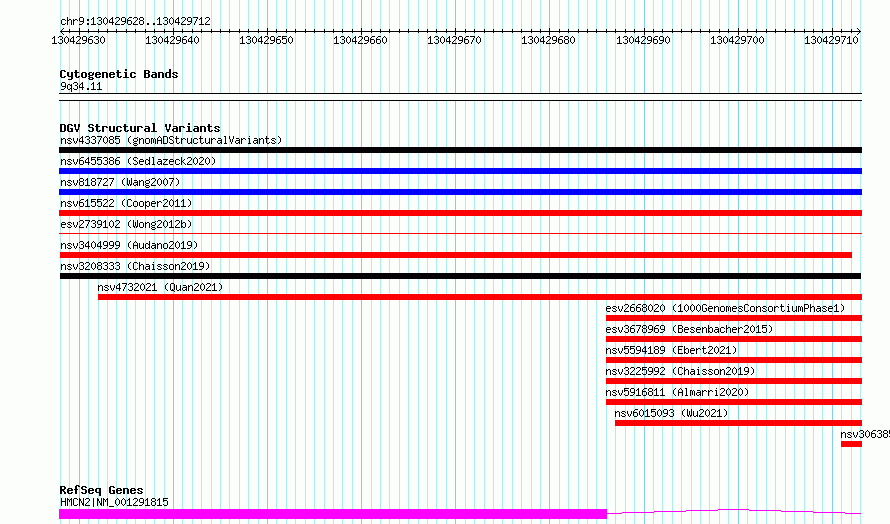Select the red nsv615522 Cooper2011 bar
The width and height of the screenshot is (890, 524).
[x=460, y=213]
